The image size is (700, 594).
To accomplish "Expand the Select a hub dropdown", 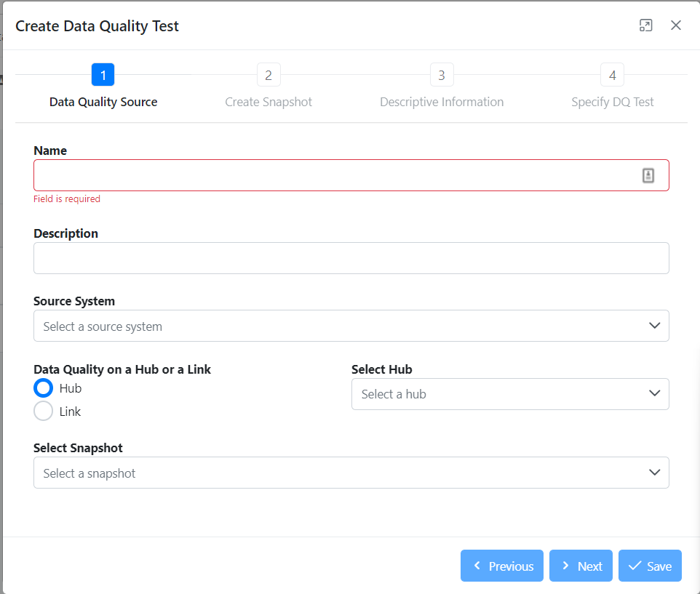I will point(510,394).
